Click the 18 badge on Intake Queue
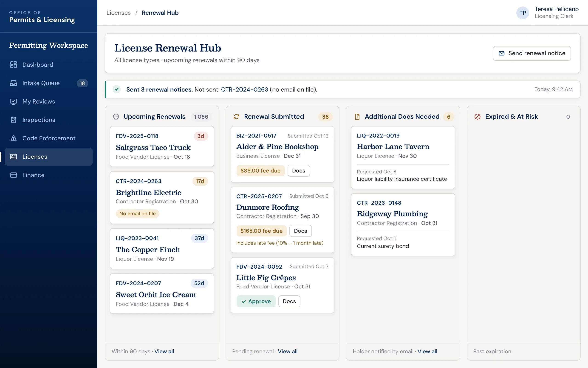 [x=82, y=83]
